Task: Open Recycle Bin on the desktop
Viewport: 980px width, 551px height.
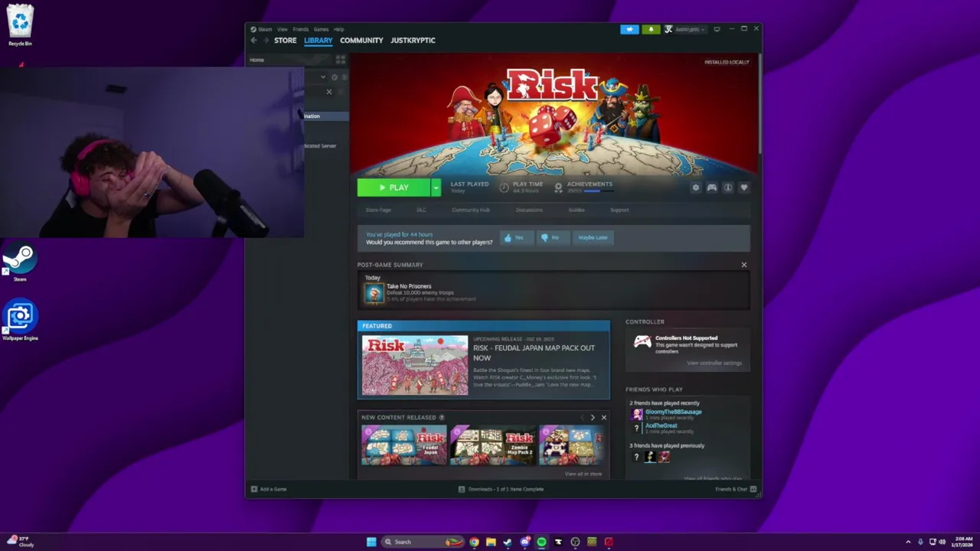Action: (x=20, y=24)
